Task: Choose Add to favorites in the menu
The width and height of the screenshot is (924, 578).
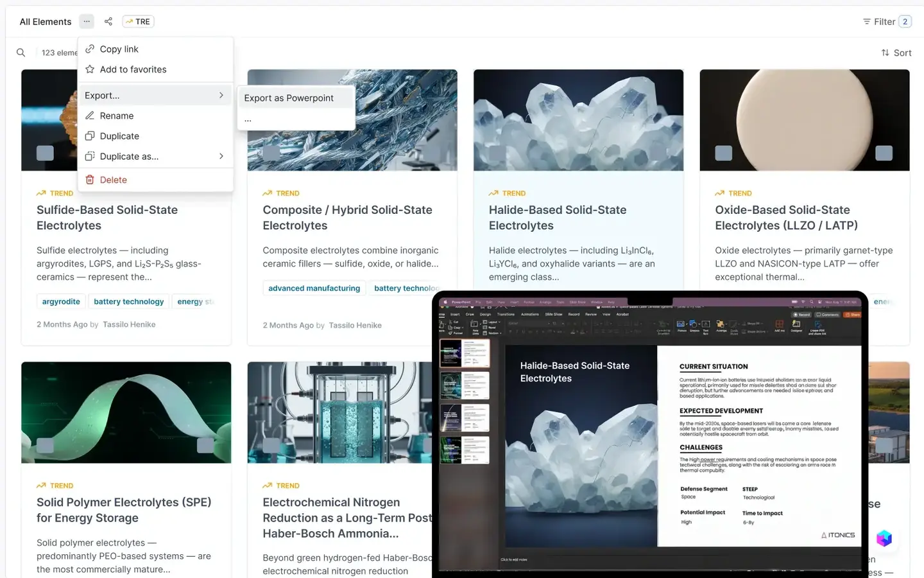Action: pyautogui.click(x=155, y=69)
